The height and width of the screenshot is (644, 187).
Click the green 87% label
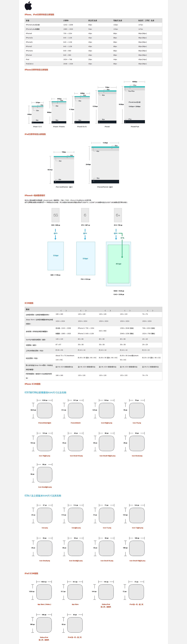tap(122, 238)
